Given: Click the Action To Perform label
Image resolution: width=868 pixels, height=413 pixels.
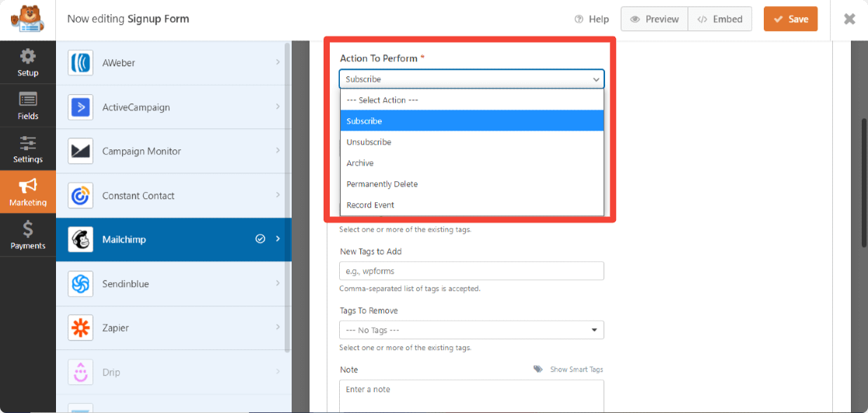Looking at the screenshot, I should point(380,58).
